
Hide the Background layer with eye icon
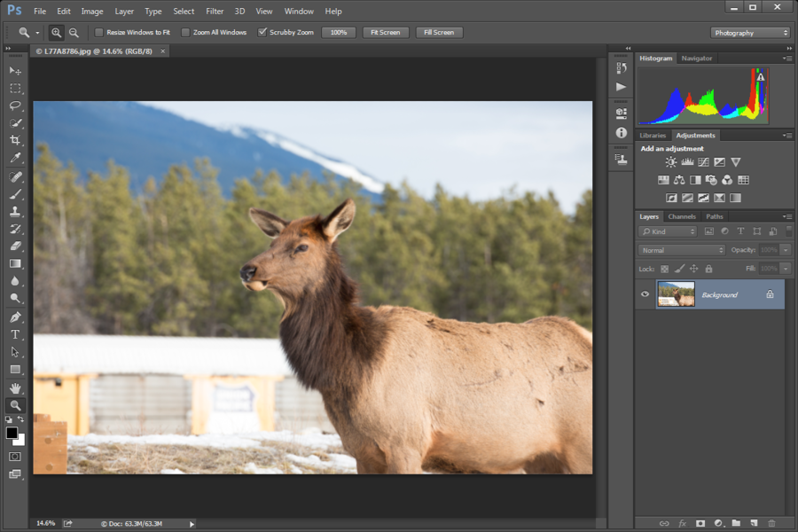(x=645, y=293)
